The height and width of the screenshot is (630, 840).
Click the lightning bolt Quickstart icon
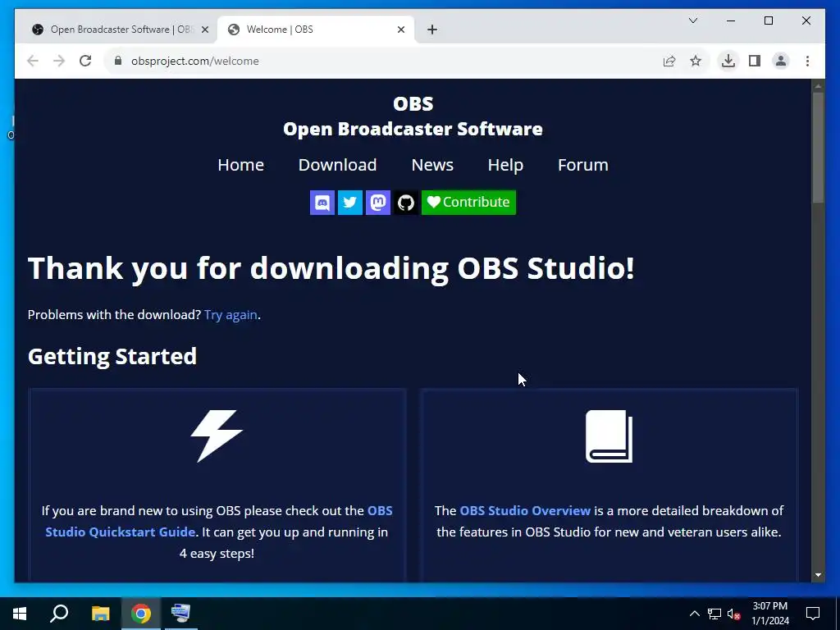click(x=217, y=436)
